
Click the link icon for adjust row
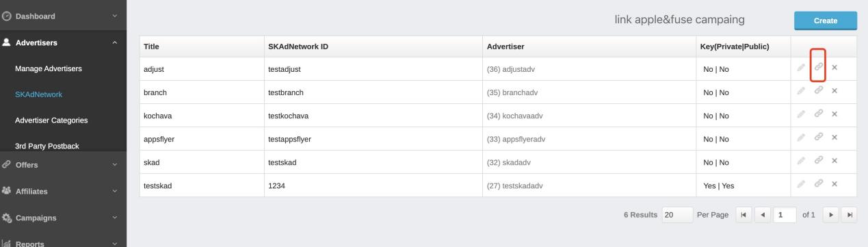click(x=818, y=68)
